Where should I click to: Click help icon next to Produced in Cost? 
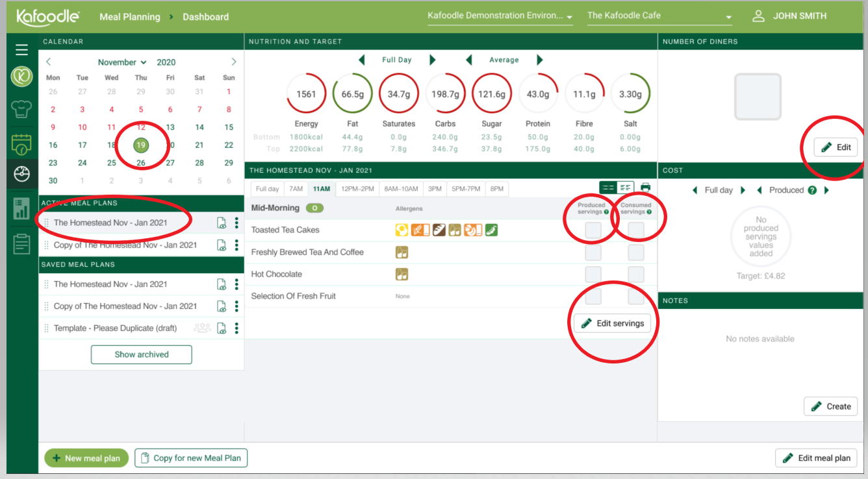point(811,190)
